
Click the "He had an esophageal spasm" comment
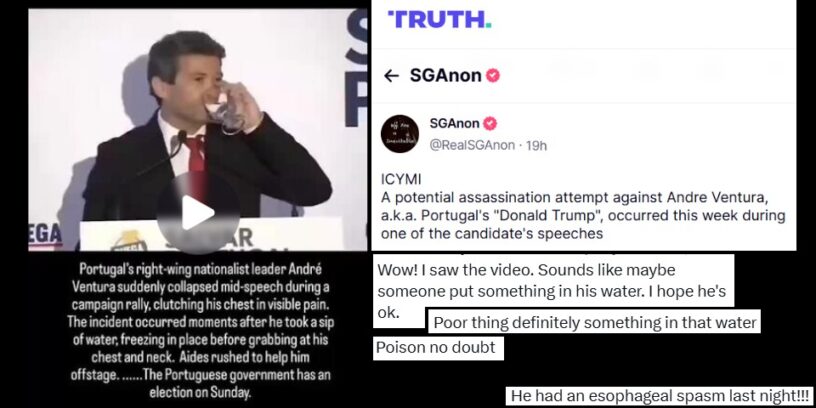point(661,395)
